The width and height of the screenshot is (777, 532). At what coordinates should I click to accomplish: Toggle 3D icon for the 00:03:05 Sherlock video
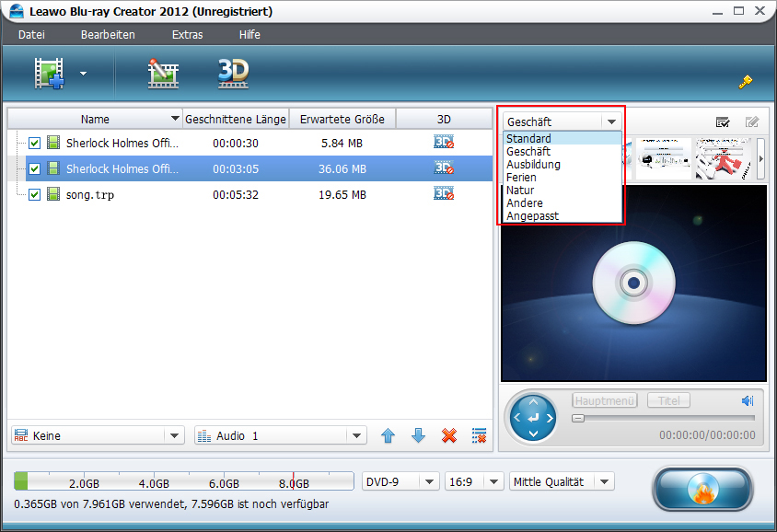(444, 168)
